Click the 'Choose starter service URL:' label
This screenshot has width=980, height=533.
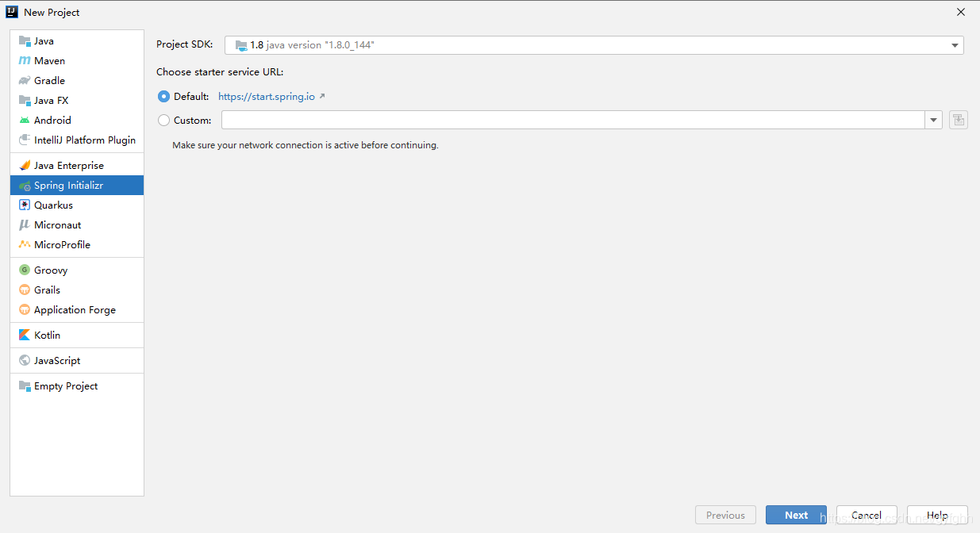220,72
